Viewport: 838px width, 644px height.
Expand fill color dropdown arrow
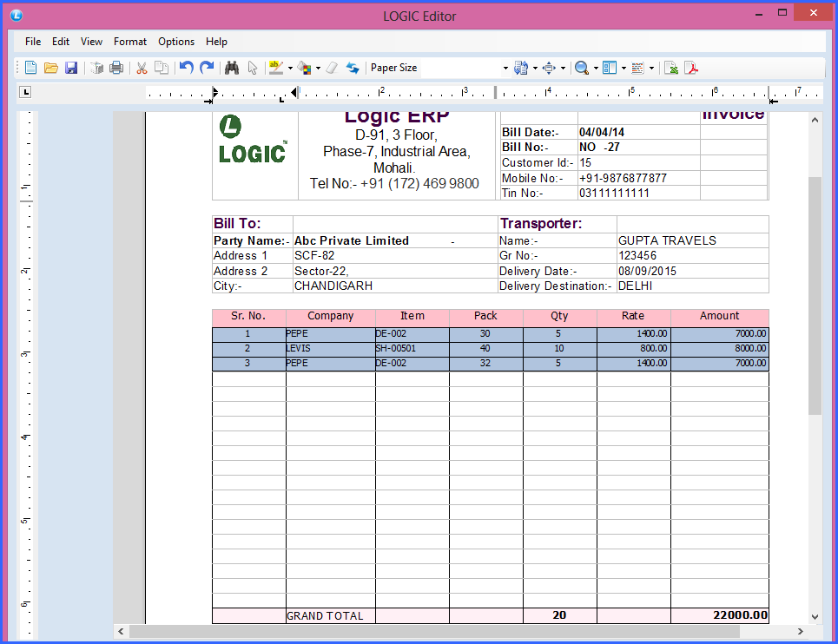[x=318, y=69]
